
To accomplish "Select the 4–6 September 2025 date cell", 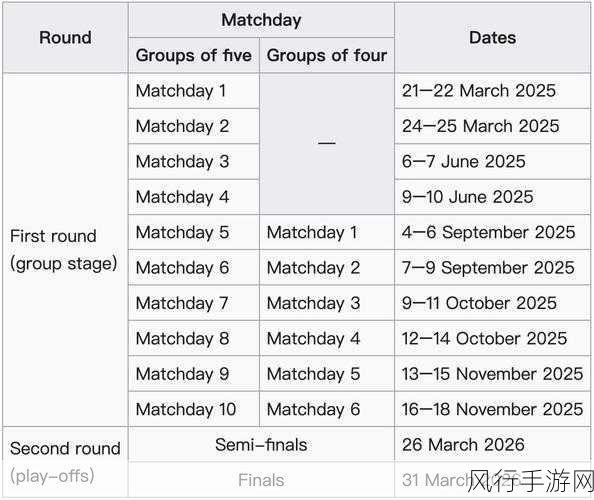I will tap(492, 232).
